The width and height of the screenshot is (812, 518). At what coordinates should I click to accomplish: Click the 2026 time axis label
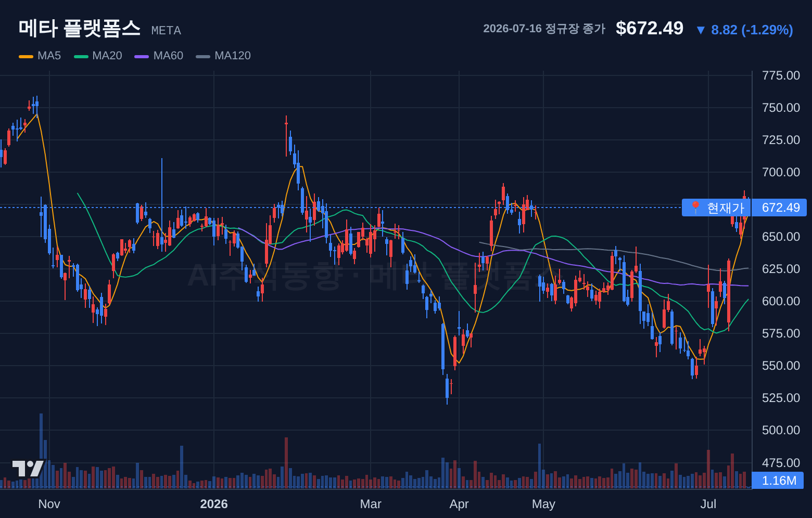(x=214, y=504)
